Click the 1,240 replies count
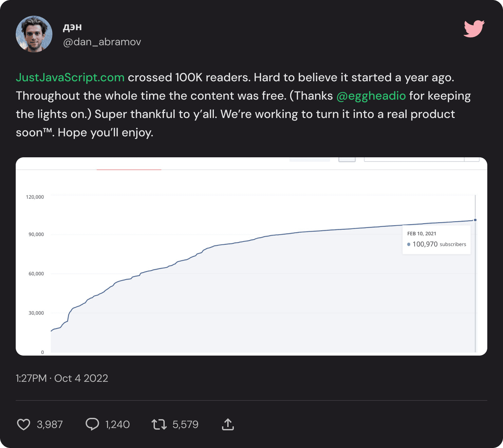Image resolution: width=503 pixels, height=448 pixels. tap(117, 424)
